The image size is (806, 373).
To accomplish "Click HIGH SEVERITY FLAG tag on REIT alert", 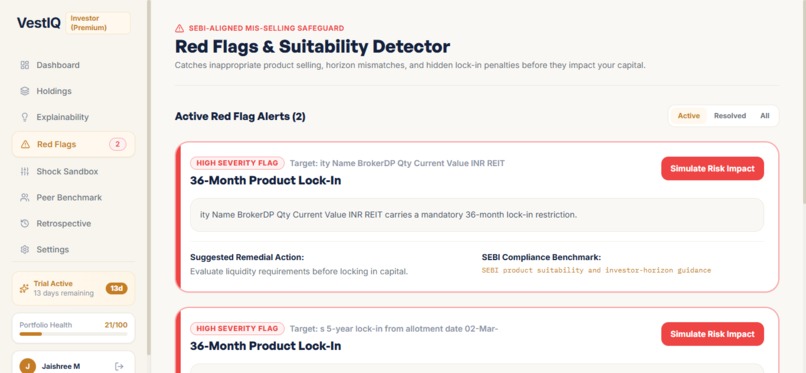I will (x=237, y=163).
